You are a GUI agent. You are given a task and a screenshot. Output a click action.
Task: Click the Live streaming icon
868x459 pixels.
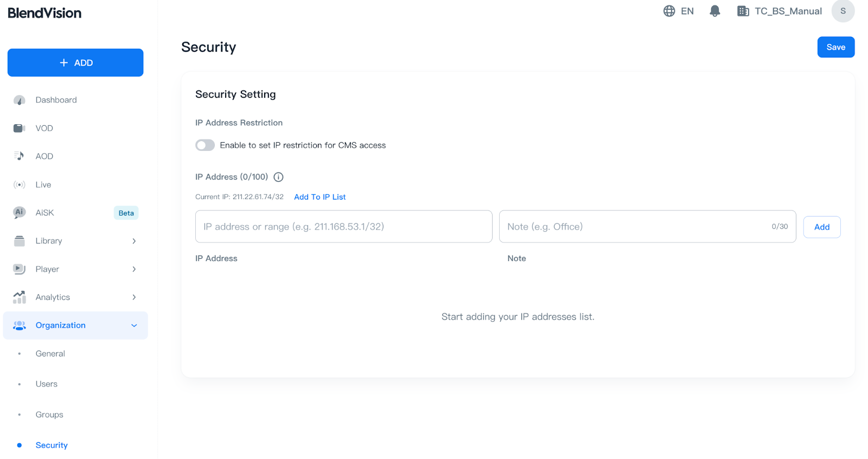pyautogui.click(x=19, y=184)
